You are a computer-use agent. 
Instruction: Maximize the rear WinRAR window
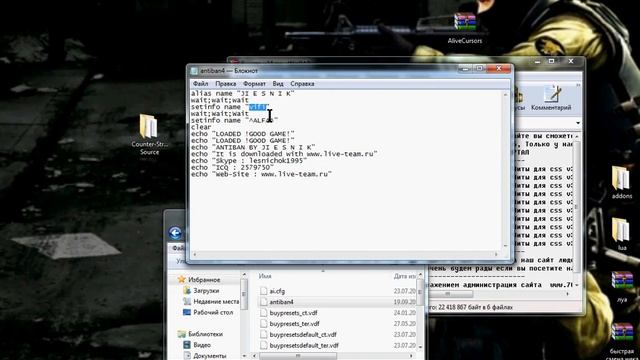click(x=551, y=61)
